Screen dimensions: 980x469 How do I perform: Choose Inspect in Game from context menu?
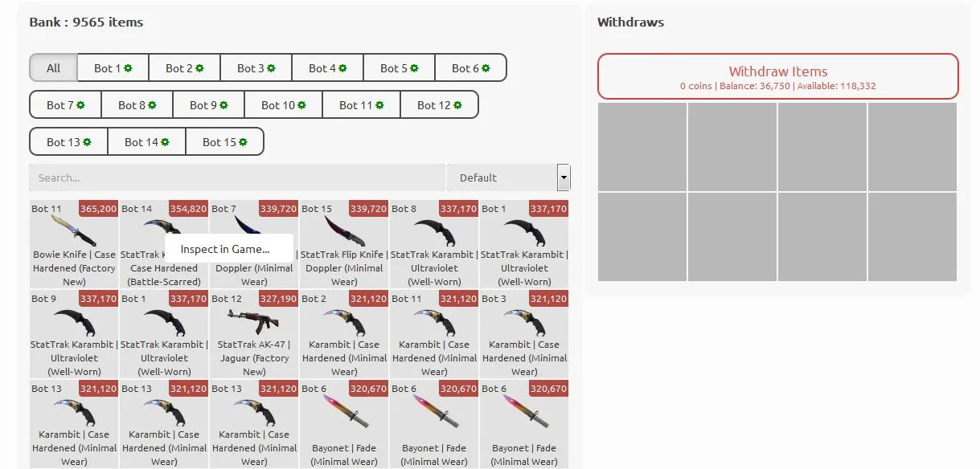click(x=229, y=249)
